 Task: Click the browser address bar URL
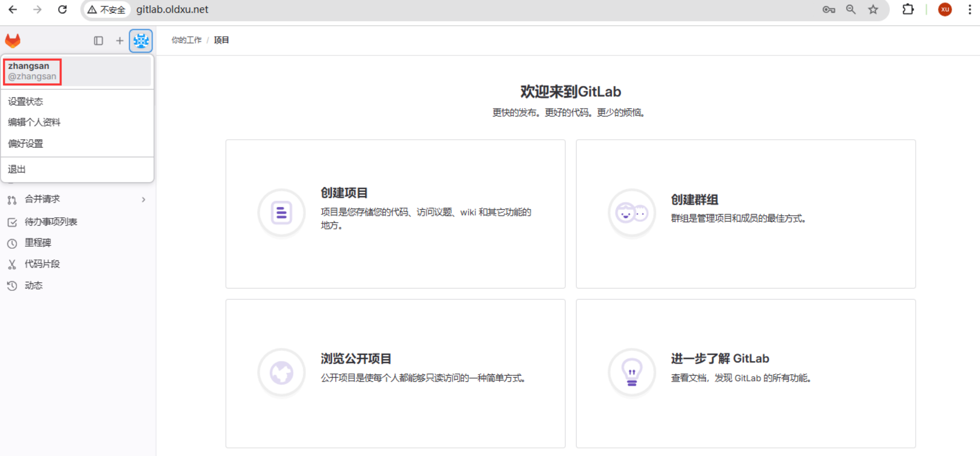pos(172,10)
